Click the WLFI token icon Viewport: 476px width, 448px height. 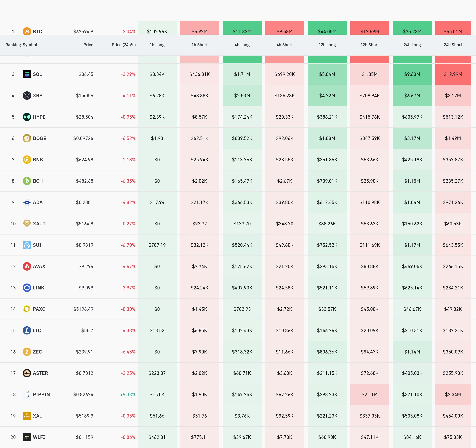pos(27,437)
